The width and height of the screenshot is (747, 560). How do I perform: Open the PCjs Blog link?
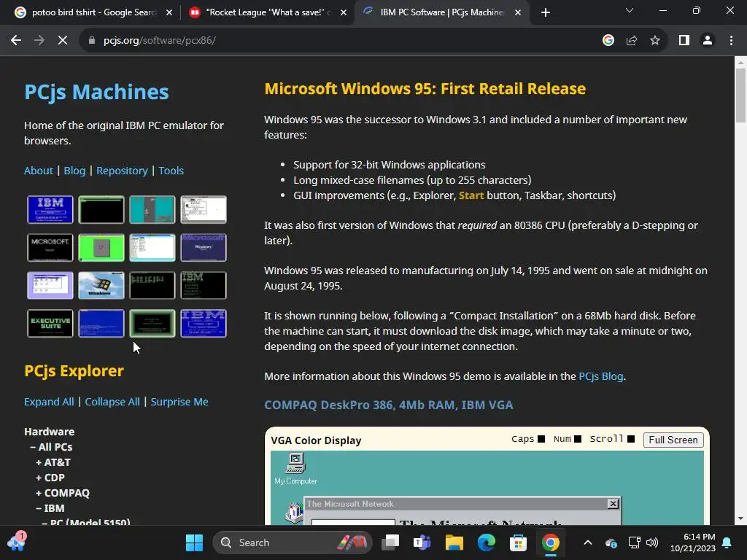click(601, 376)
